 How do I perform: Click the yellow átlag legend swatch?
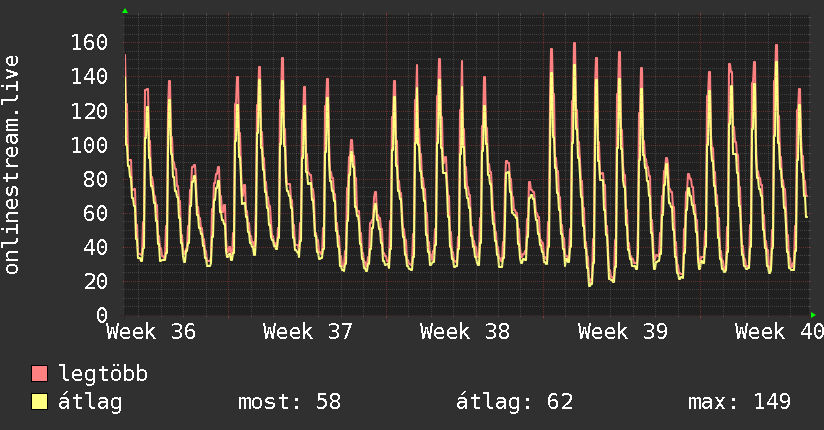pyautogui.click(x=39, y=402)
